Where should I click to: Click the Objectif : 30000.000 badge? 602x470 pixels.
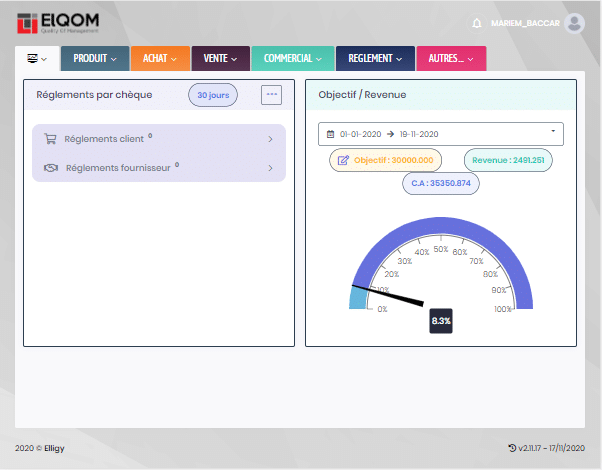(385, 160)
